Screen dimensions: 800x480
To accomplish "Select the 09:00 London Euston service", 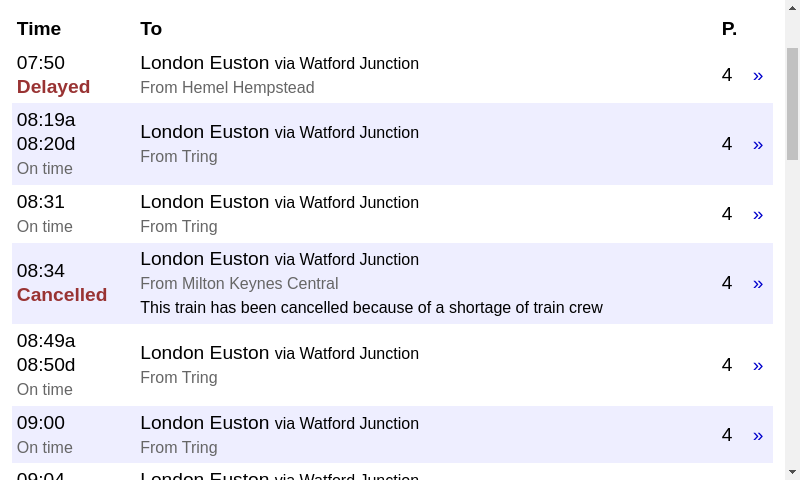I will tap(392, 435).
